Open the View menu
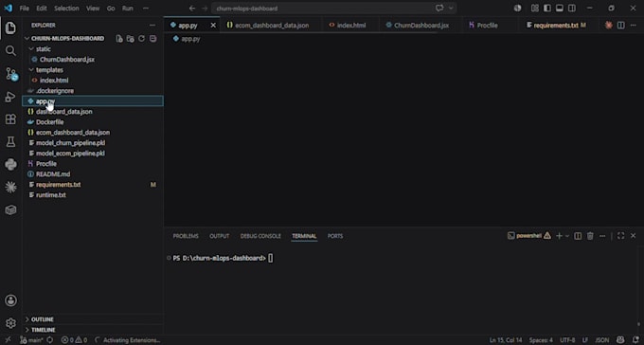644x345 pixels. pos(93,9)
